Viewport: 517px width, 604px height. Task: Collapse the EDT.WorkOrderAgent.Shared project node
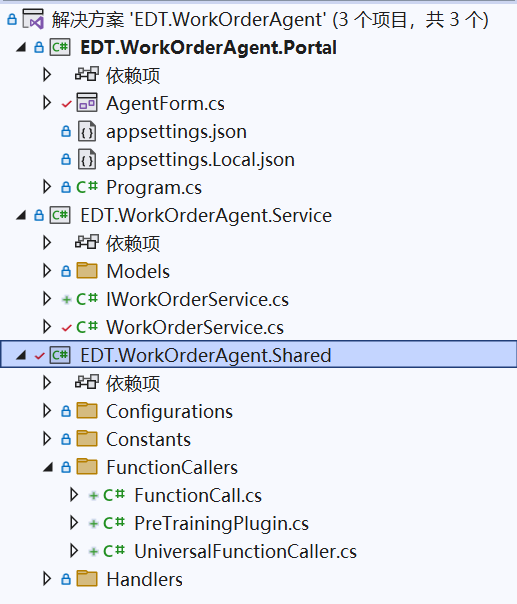pos(21,355)
